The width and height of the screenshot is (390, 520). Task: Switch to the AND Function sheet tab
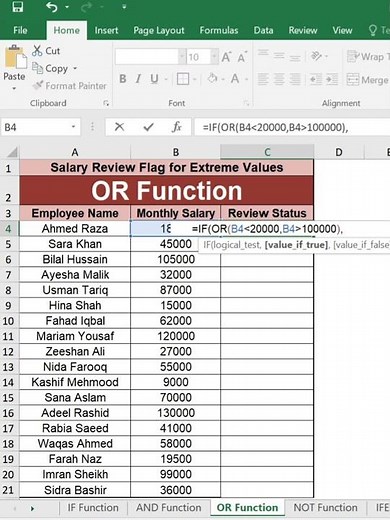169,508
